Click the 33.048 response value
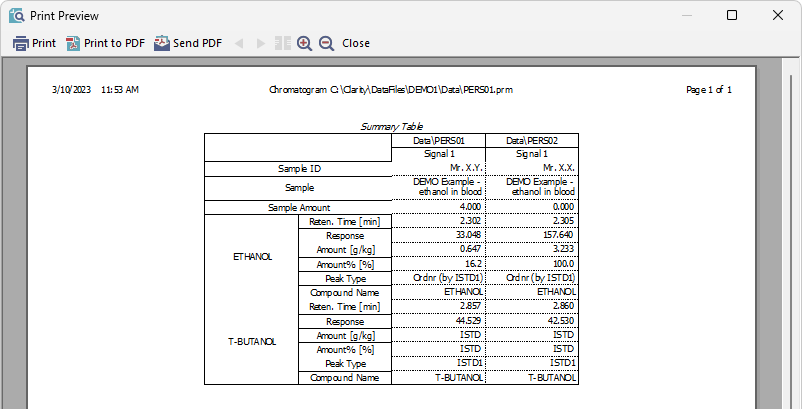This screenshot has height=409, width=802. click(x=469, y=235)
